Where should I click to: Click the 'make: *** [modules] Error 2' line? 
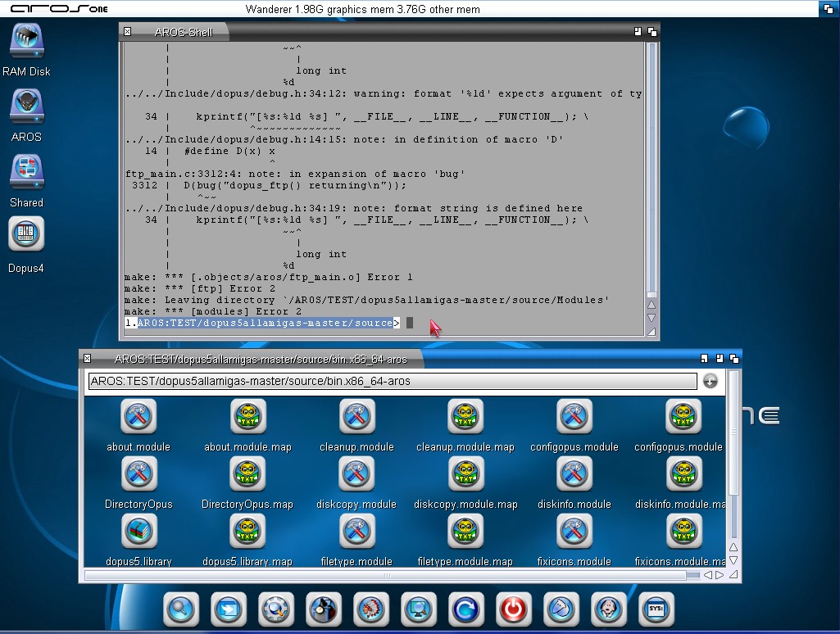[213, 311]
